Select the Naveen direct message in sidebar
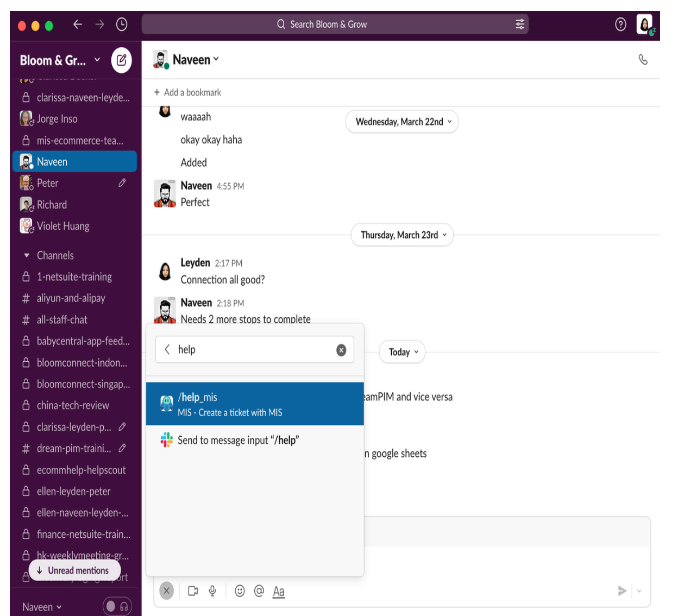The height and width of the screenshot is (616, 690). pyautogui.click(x=74, y=162)
